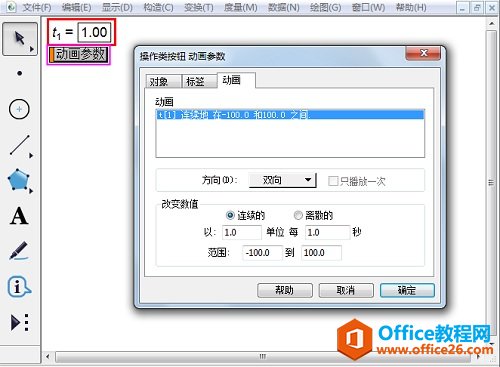Open the 帮助(H) menu
The height and width of the screenshot is (367, 500).
pos(411,7)
